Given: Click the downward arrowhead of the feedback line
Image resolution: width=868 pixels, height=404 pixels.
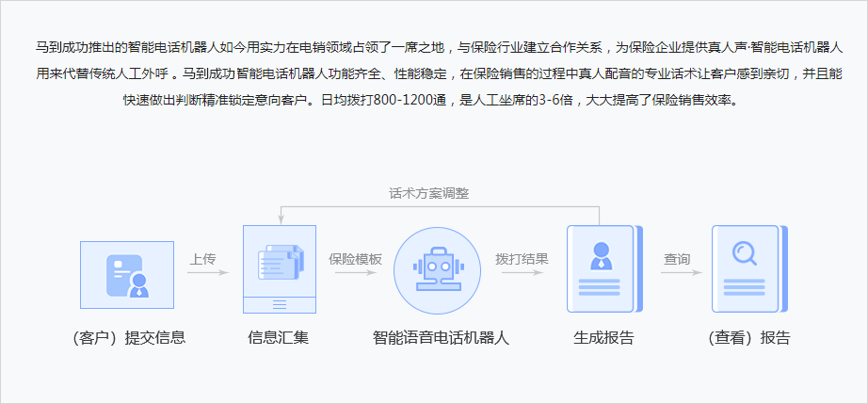Looking at the screenshot, I should (x=280, y=220).
